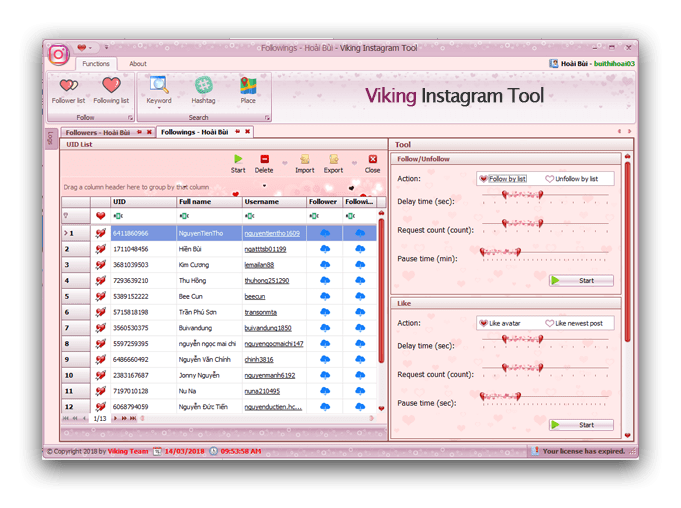Go to next page in grid pager
Image resolution: width=681 pixels, height=508 pixels.
[x=115, y=419]
